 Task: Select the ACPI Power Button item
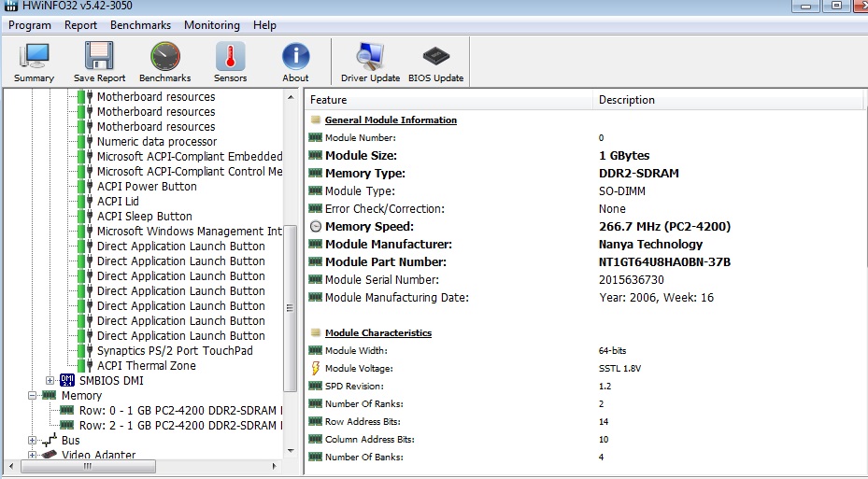click(x=147, y=187)
